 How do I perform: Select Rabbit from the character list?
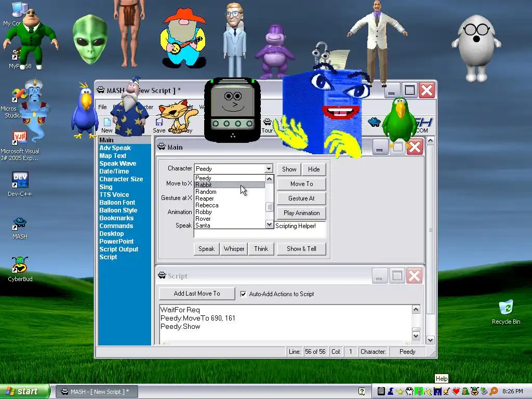point(229,185)
